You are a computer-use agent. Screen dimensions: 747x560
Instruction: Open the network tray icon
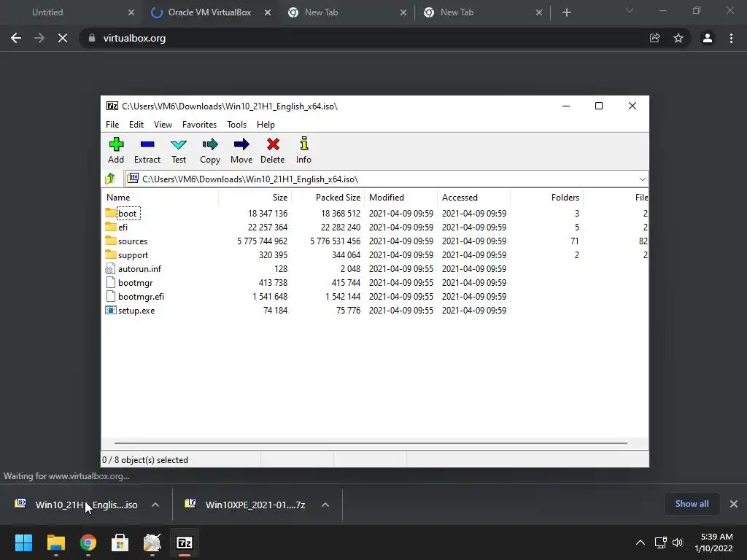660,542
